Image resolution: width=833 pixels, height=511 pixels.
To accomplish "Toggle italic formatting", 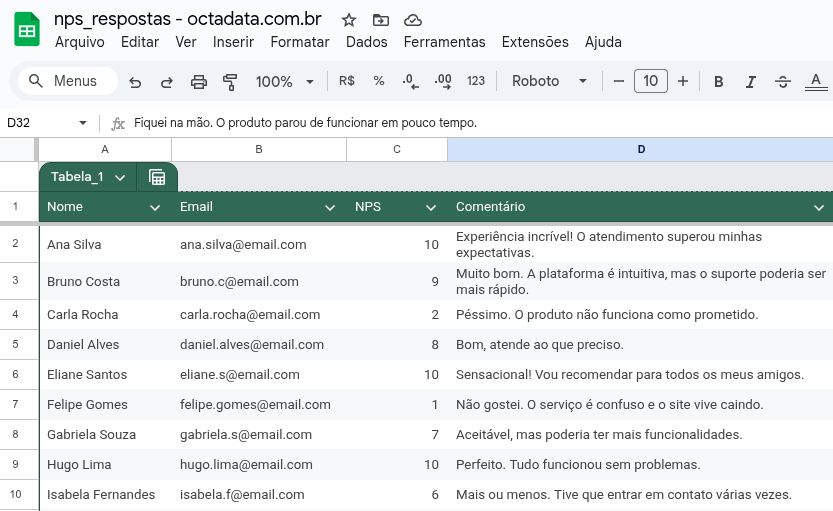I will [750, 82].
